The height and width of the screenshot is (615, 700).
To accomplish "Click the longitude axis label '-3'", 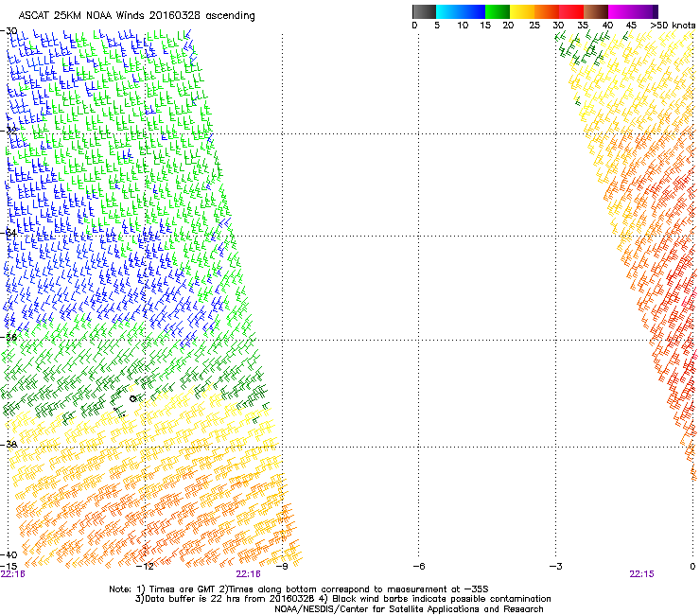I will 555,567.
